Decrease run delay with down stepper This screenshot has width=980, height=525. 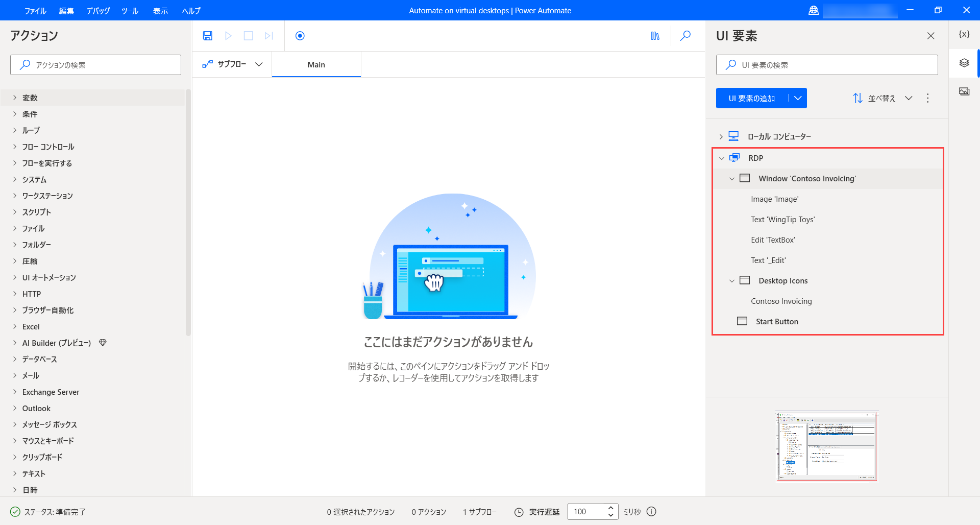point(611,515)
